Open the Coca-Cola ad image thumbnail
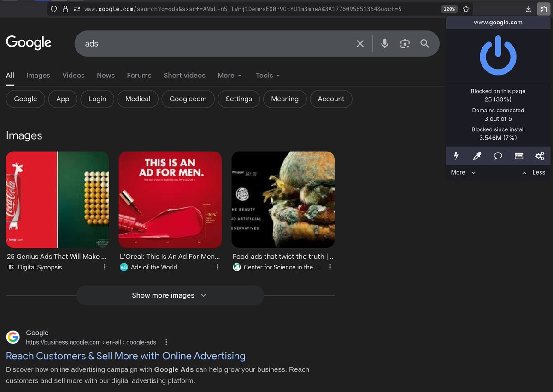 57,199
